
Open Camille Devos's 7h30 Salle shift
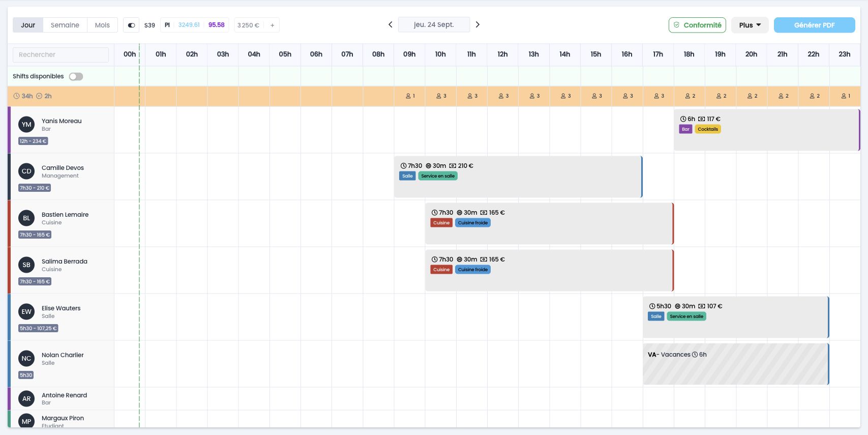518,177
